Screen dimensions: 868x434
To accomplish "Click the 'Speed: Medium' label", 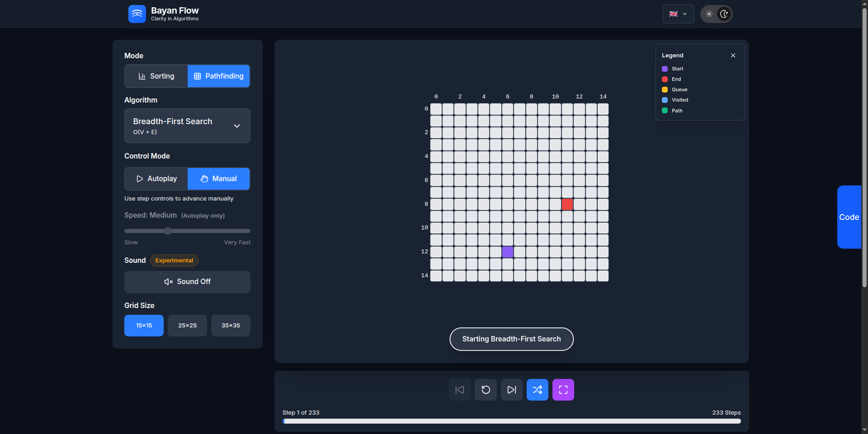I will point(151,215).
